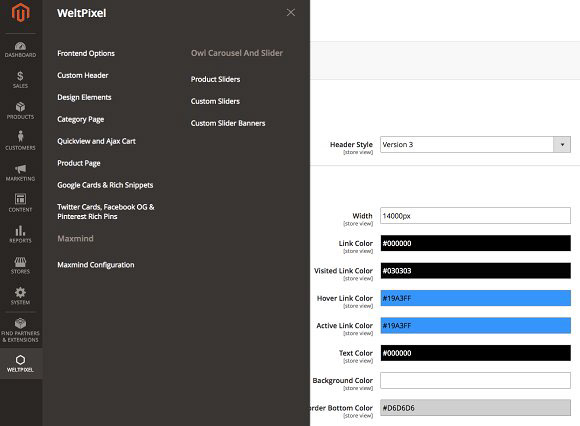Open the Active Link Color field

tap(475, 325)
